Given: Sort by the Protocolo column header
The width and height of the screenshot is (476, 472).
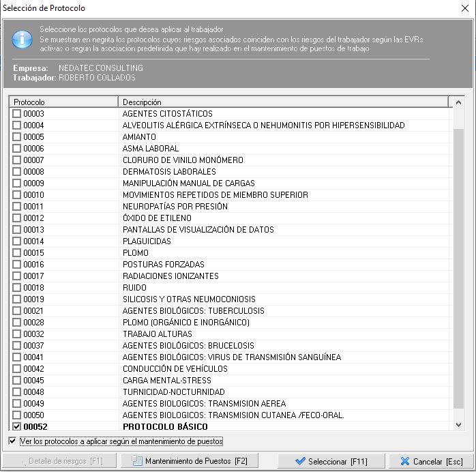Looking at the screenshot, I should [63, 102].
